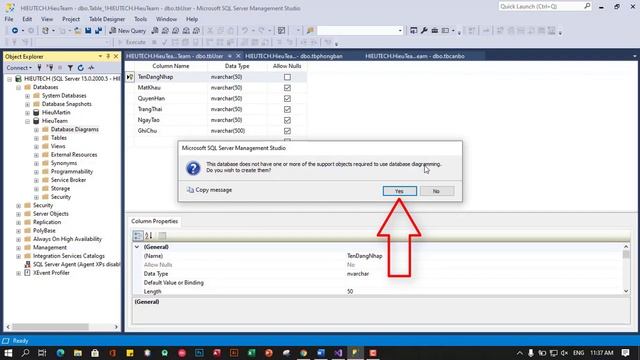Click the Column Properties vertical scrollbar down arrow
This screenshot has height=360, width=640.
tap(626, 291)
